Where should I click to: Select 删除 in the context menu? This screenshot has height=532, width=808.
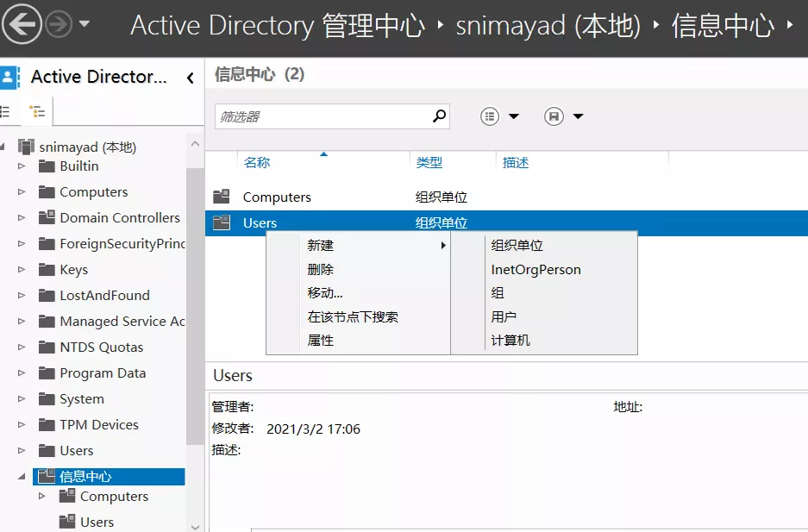point(321,269)
